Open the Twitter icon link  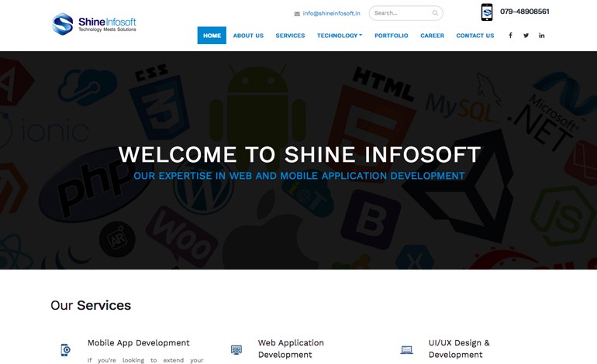click(526, 36)
